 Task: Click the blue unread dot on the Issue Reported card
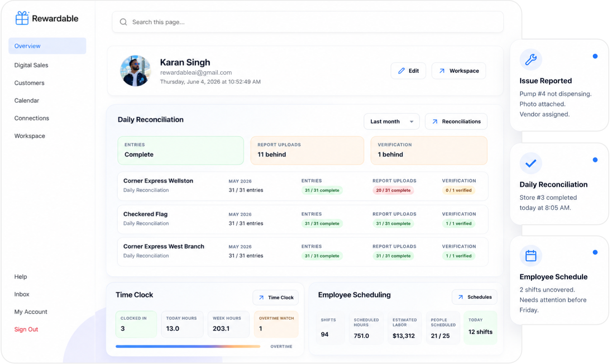595,56
